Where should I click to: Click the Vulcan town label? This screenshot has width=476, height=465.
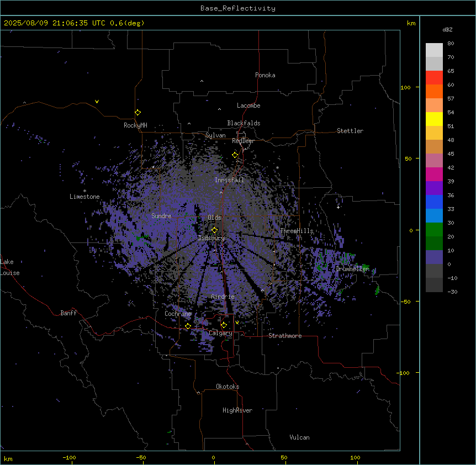tap(300, 437)
